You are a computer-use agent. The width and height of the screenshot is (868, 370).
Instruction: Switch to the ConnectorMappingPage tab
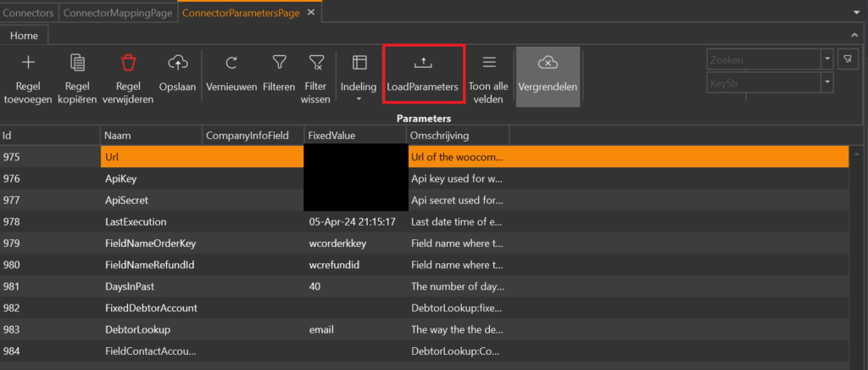tap(119, 12)
